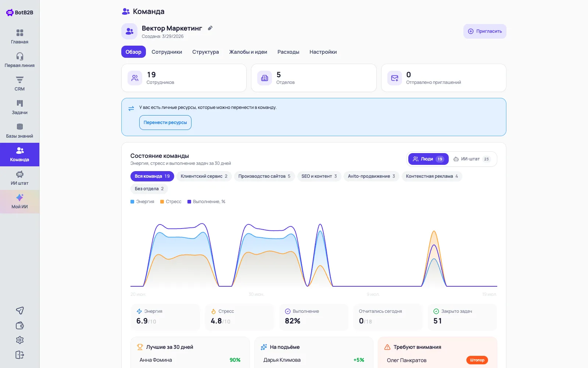The width and height of the screenshot is (588, 368).
Task: Open Расходы tab
Action: coord(288,52)
